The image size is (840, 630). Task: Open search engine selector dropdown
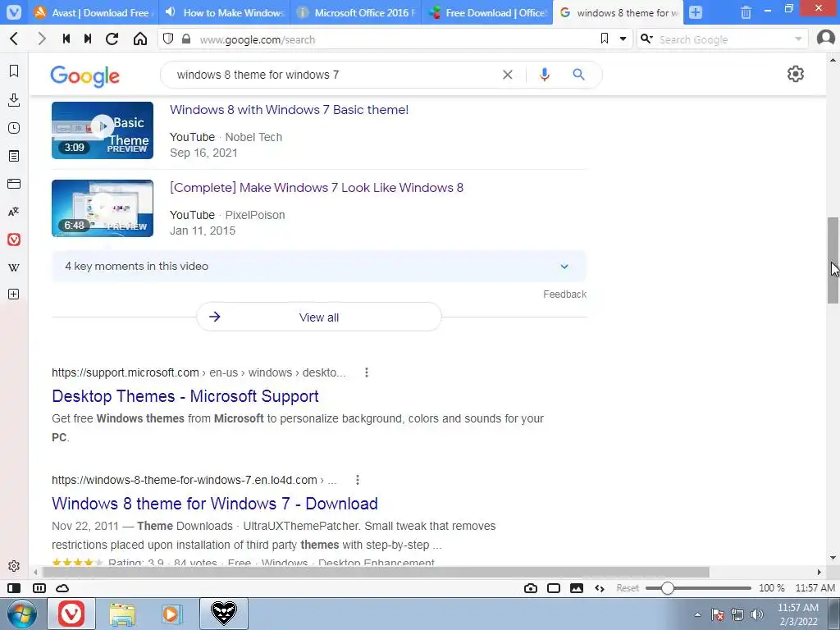[x=646, y=39]
